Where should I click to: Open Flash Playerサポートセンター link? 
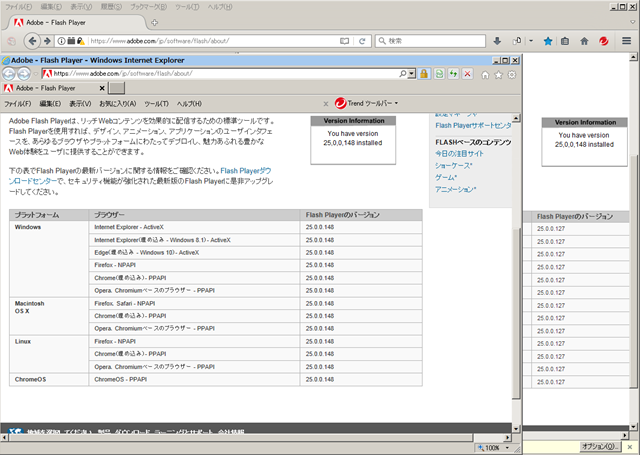click(x=473, y=125)
